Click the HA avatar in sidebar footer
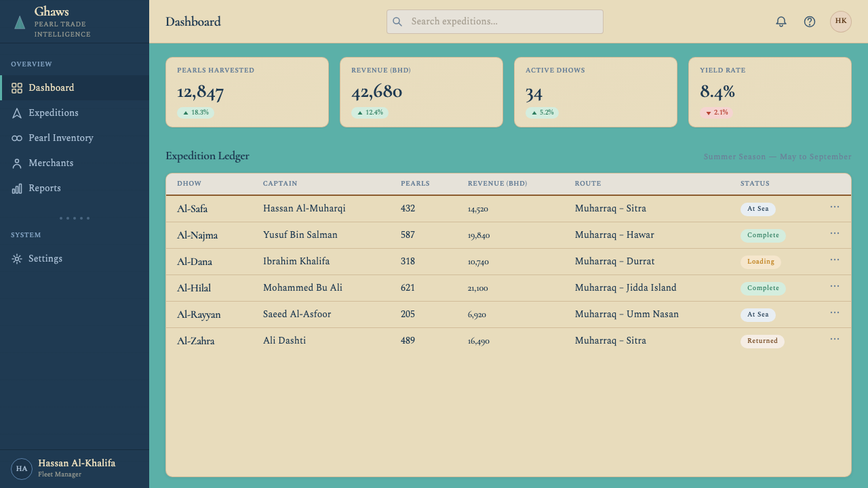The image size is (868, 488). coord(22,469)
